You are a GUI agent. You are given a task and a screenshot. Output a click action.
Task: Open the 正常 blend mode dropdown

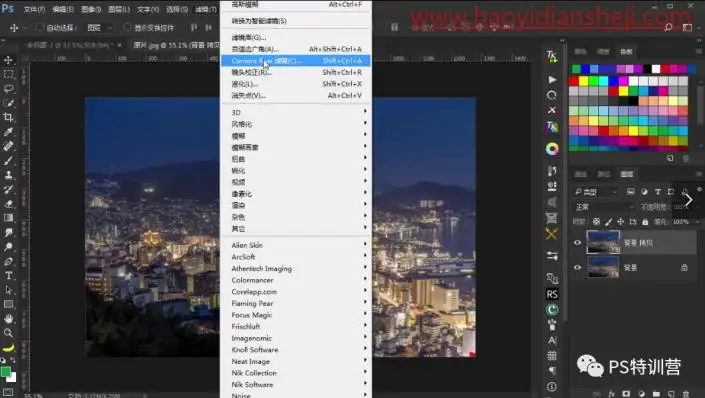point(604,207)
